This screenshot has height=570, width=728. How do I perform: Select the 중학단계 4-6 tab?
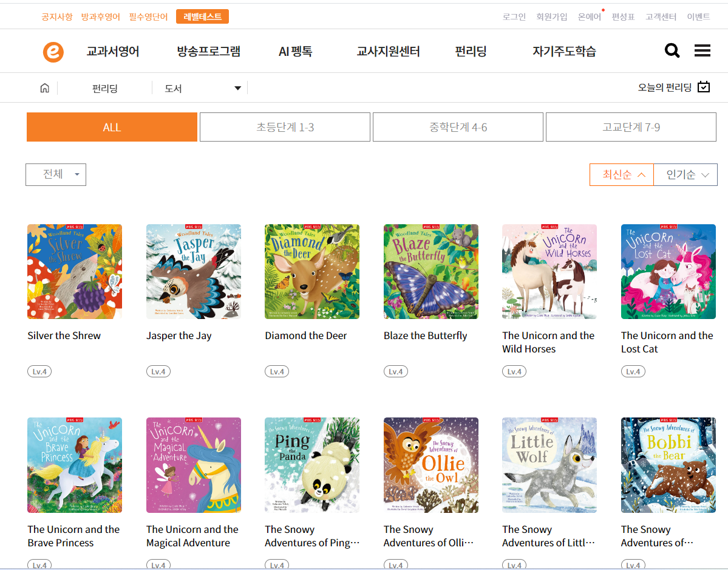tap(458, 127)
